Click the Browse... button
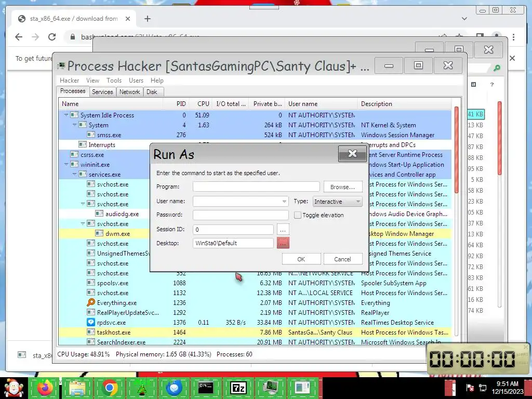532x399 pixels. [343, 187]
